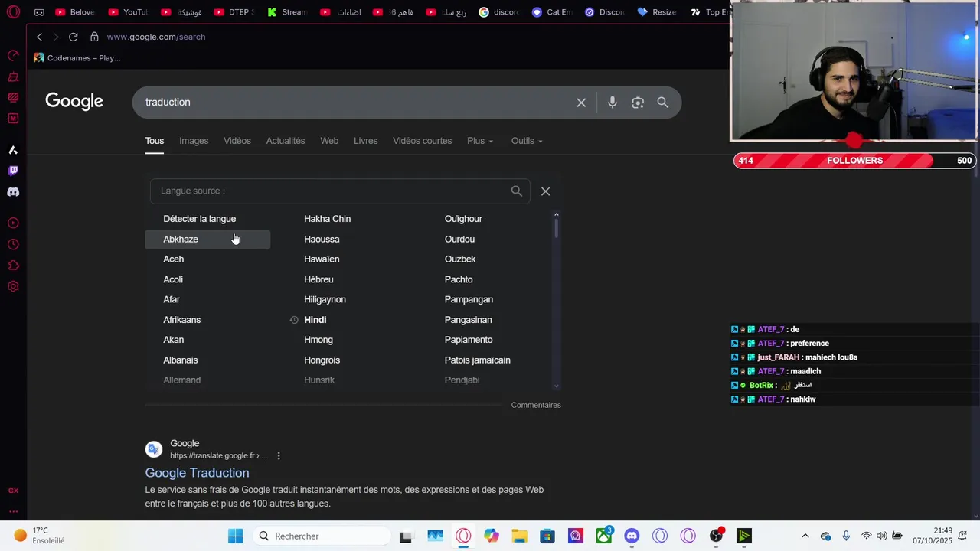Click the language list scroll-down arrow
The width and height of the screenshot is (980, 551).
pyautogui.click(x=557, y=386)
